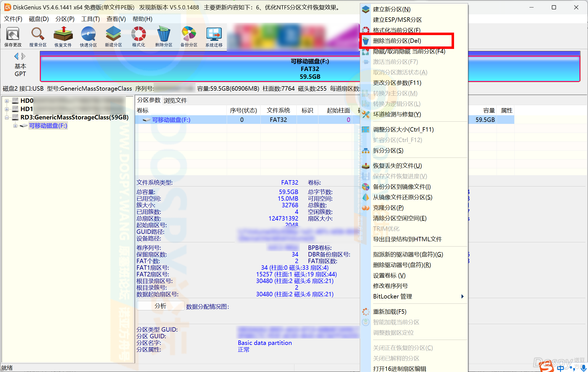Choose 隐藏/取消隐藏 当前分区(F4) entry

click(x=414, y=51)
